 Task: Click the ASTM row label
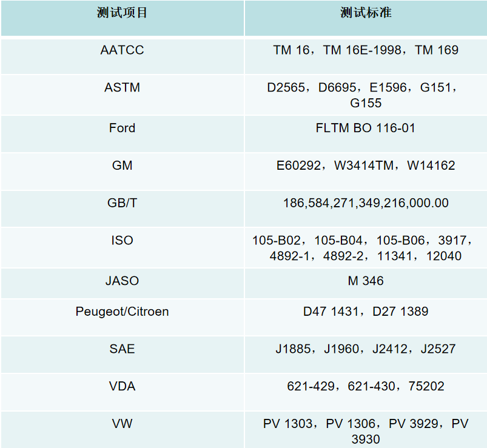coord(122,88)
